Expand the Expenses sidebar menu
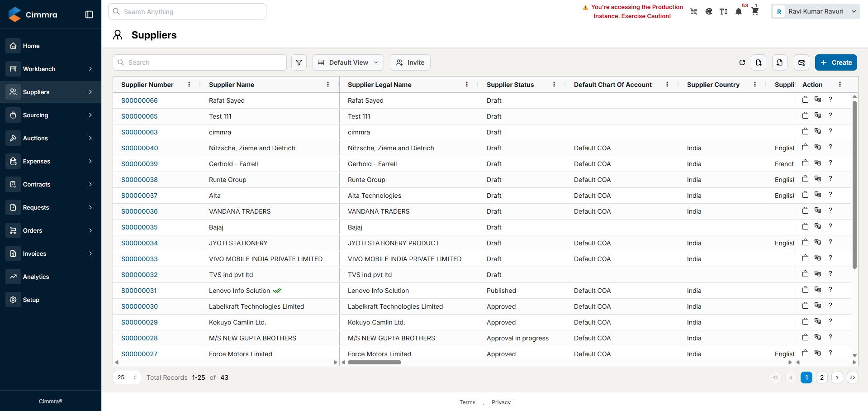The height and width of the screenshot is (411, 868). (51, 161)
